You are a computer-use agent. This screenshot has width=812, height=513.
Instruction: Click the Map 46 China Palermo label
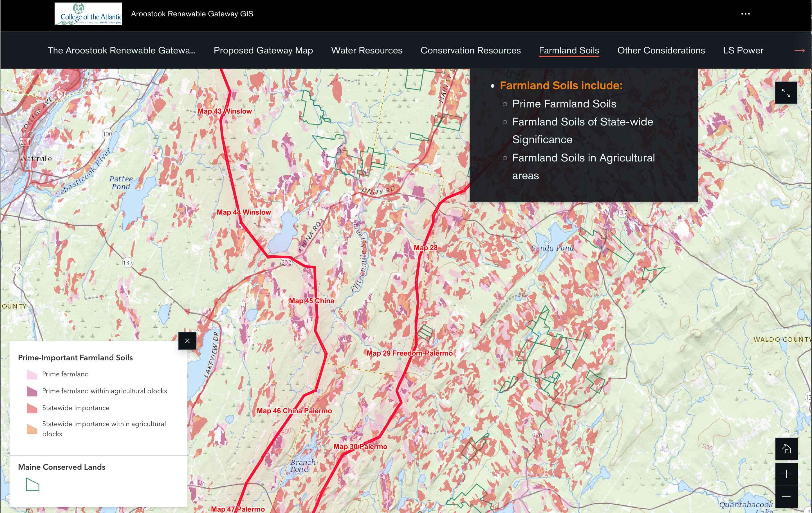[294, 411]
